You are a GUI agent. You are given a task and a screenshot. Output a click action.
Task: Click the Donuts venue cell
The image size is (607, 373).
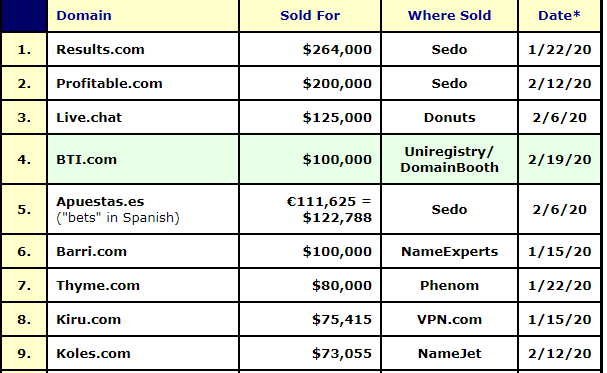pos(449,118)
